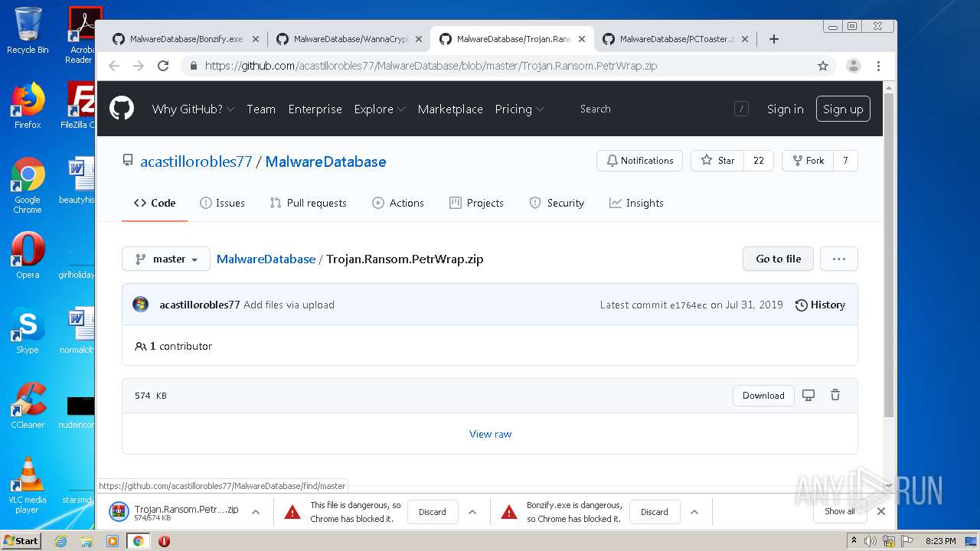Viewport: 980px width, 551px height.
Task: Open the Windows Start button
Action: coord(21,540)
